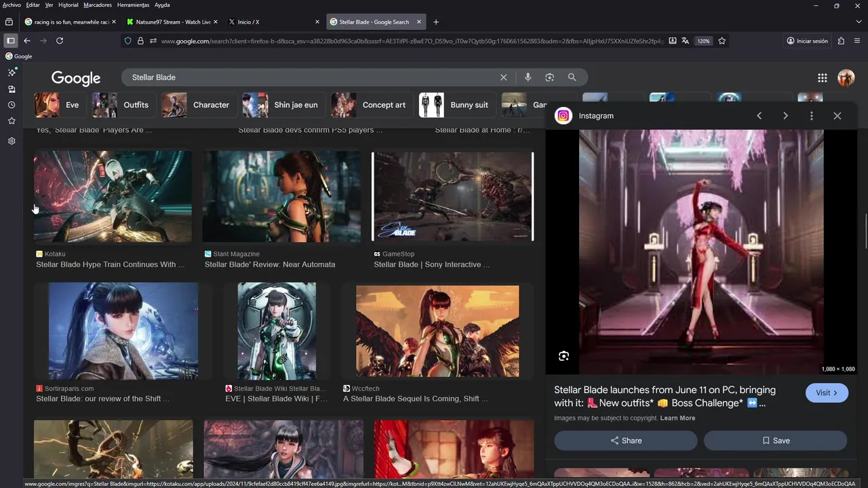868x488 pixels.
Task: Open a new tab with plus button
Action: coord(436,22)
